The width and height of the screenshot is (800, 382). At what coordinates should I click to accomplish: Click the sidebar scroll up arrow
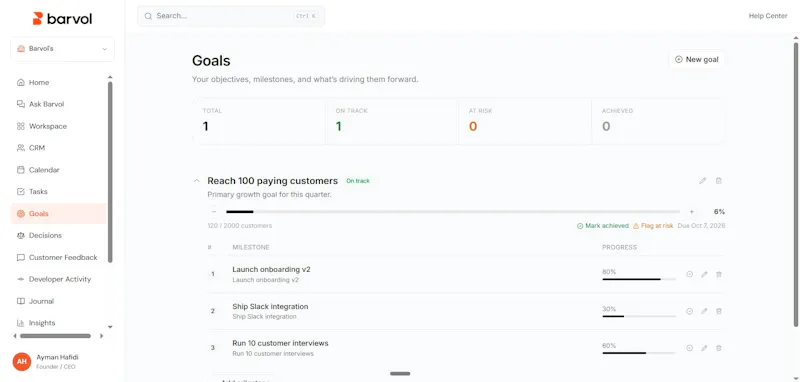pyautogui.click(x=110, y=78)
